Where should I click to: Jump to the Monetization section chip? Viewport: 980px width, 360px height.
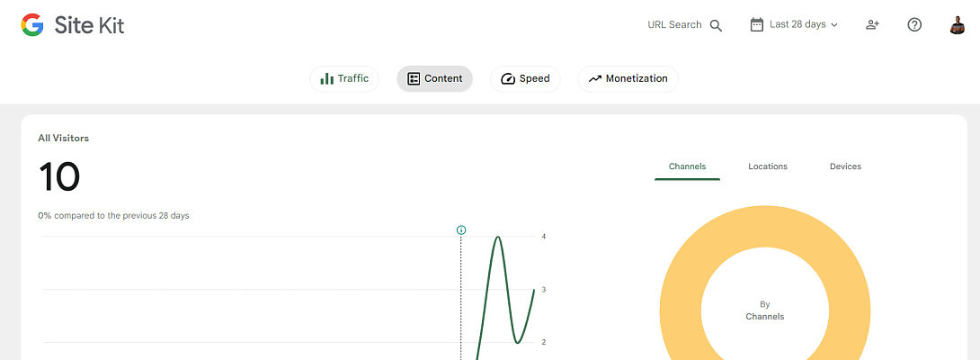[628, 78]
